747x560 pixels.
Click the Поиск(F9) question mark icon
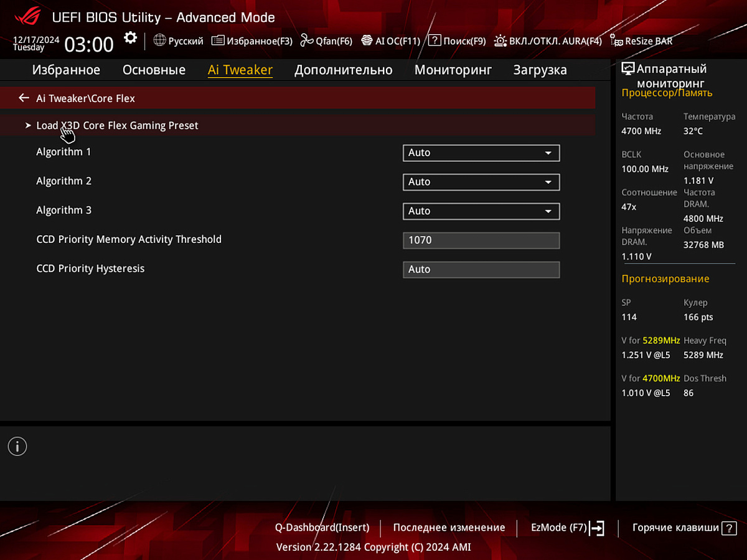coord(435,41)
